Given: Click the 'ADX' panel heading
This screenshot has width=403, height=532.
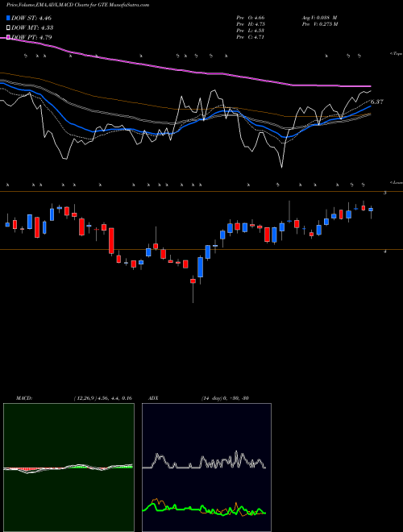Looking at the screenshot, I should click(153, 398).
